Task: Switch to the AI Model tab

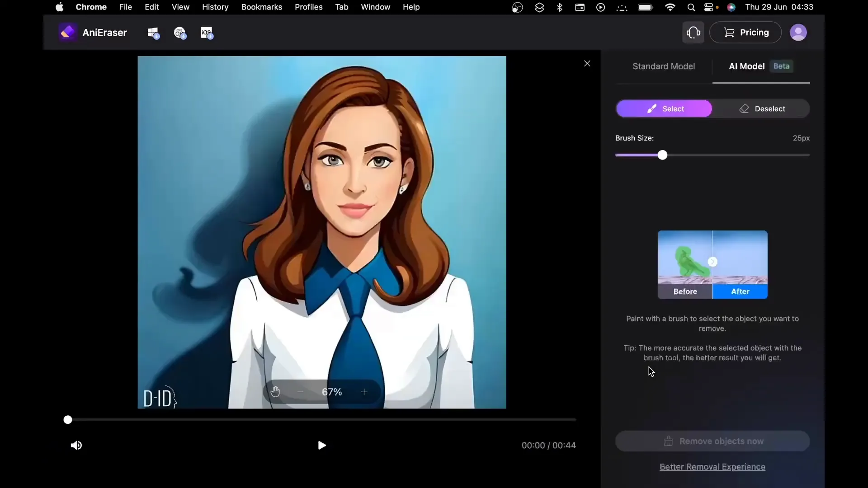Action: (761, 66)
